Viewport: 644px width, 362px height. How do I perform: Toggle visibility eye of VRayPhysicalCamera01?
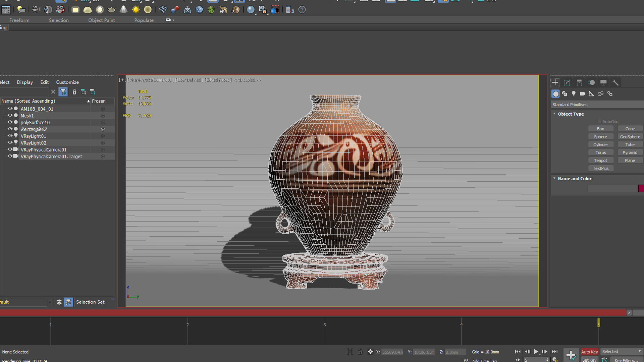(10, 149)
